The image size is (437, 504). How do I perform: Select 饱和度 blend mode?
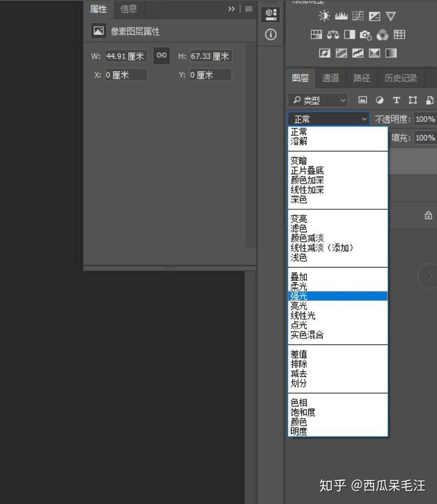(x=338, y=412)
